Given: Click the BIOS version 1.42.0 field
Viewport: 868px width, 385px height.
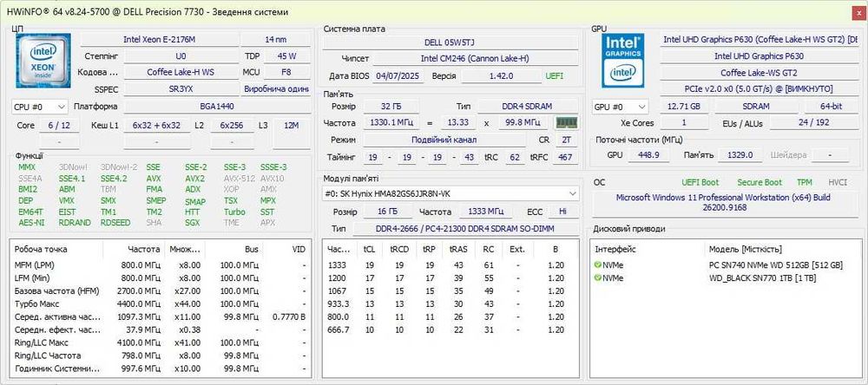Looking at the screenshot, I should click(501, 75).
